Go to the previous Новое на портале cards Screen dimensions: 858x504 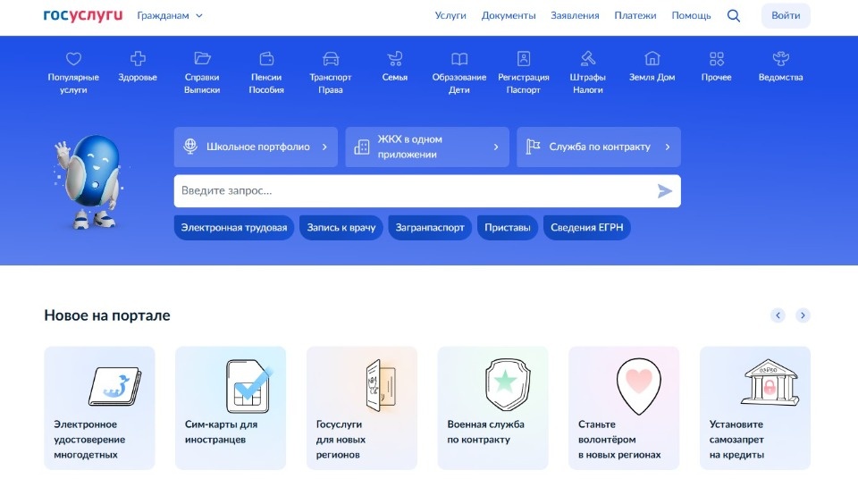(x=778, y=315)
